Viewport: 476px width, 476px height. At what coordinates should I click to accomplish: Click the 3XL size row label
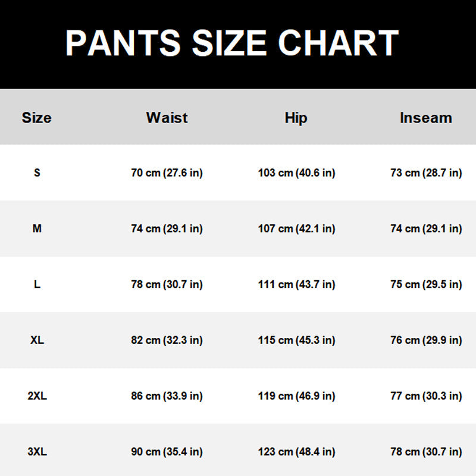click(x=37, y=452)
